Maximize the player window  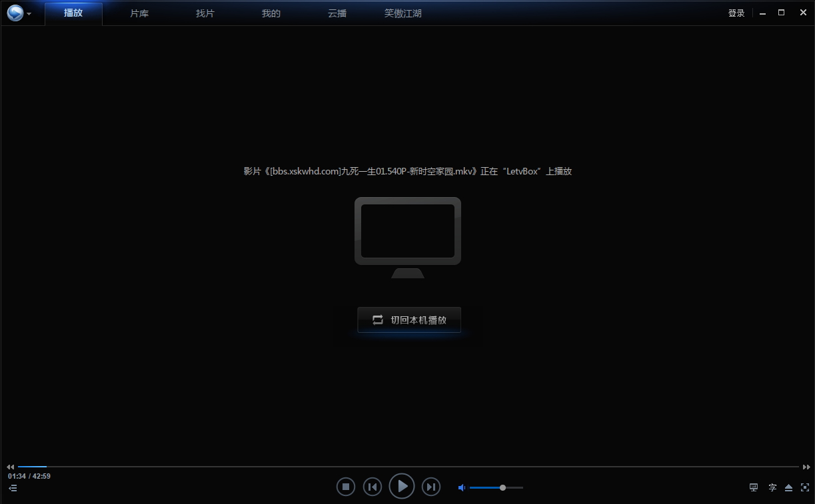click(x=782, y=13)
